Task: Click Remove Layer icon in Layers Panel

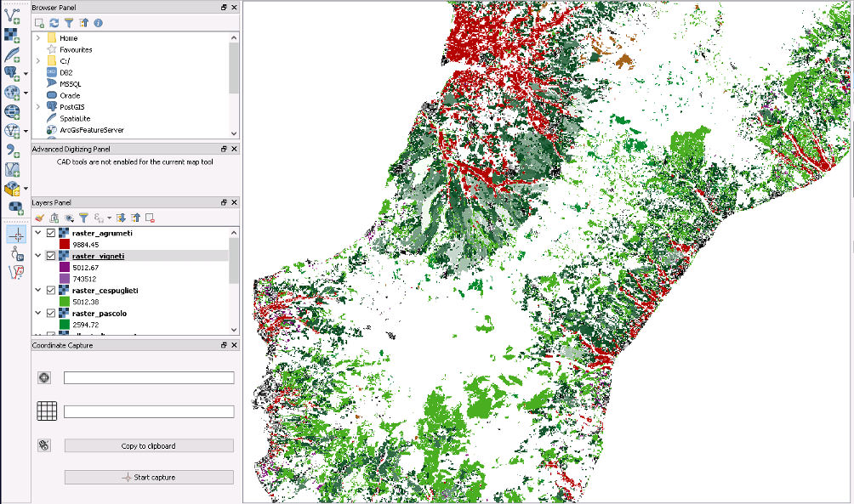Action: tap(150, 218)
